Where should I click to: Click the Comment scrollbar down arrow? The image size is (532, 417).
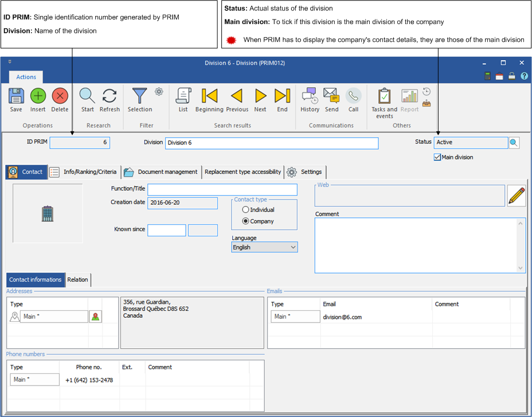click(x=521, y=268)
